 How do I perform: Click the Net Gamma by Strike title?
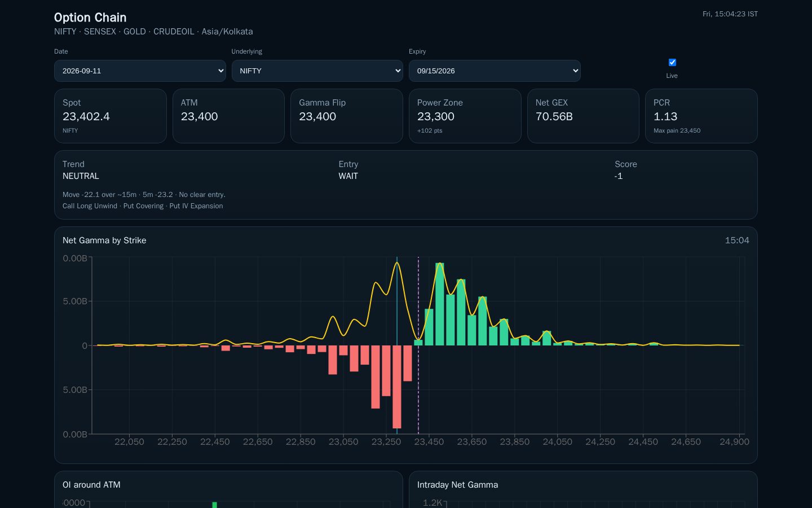coord(104,240)
